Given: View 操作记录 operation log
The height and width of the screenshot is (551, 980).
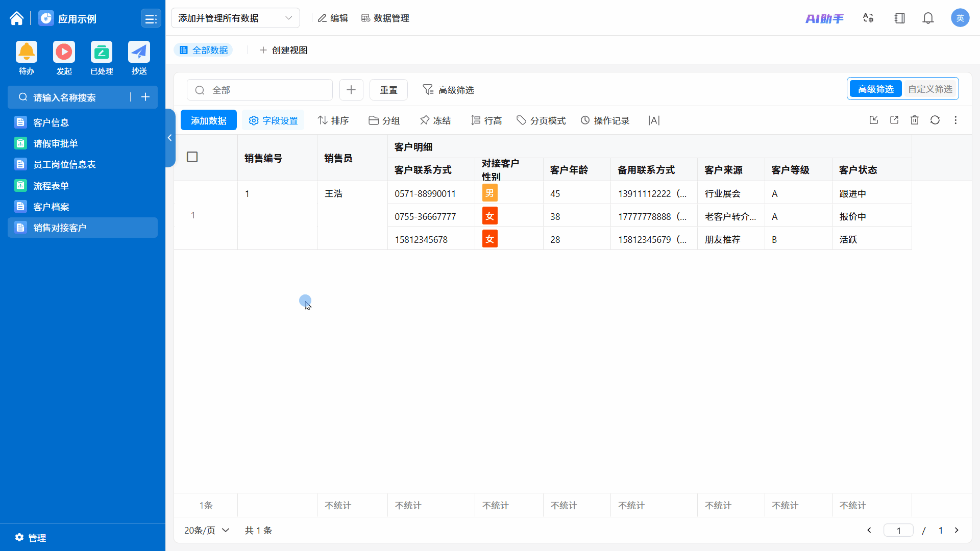Looking at the screenshot, I should click(x=605, y=120).
